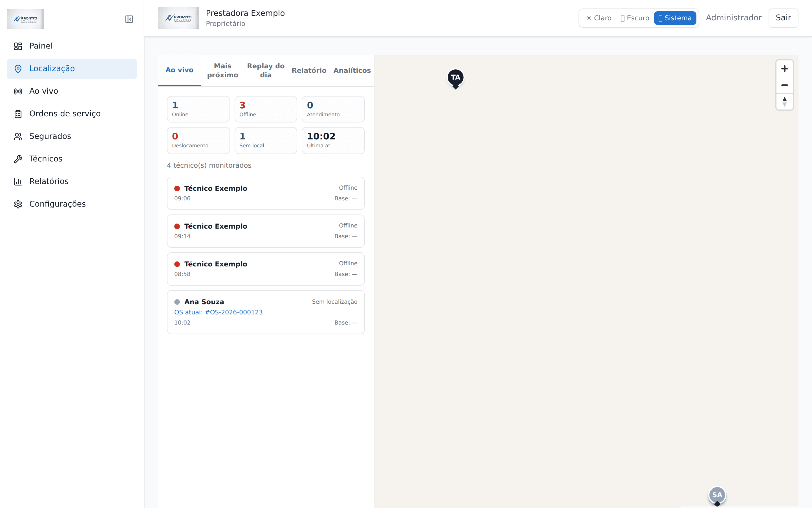Click the Sair button
812x508 pixels.
(x=783, y=18)
